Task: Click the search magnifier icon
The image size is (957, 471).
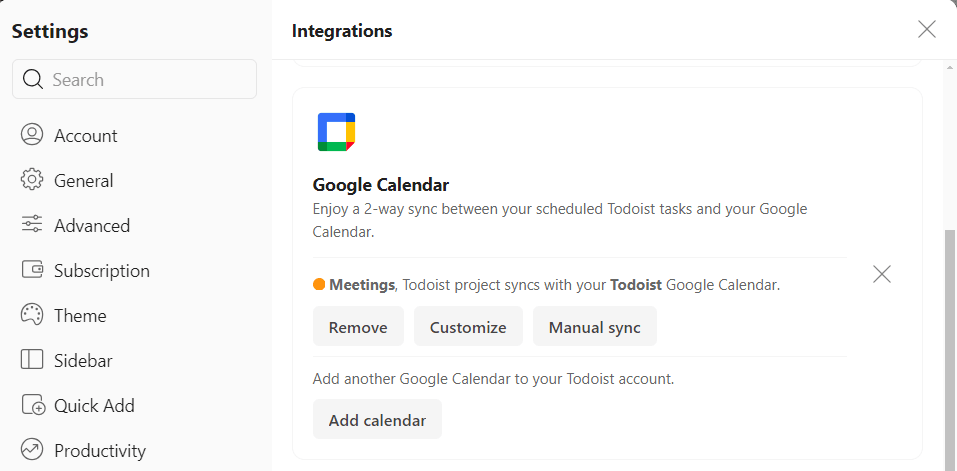Action: pos(32,80)
